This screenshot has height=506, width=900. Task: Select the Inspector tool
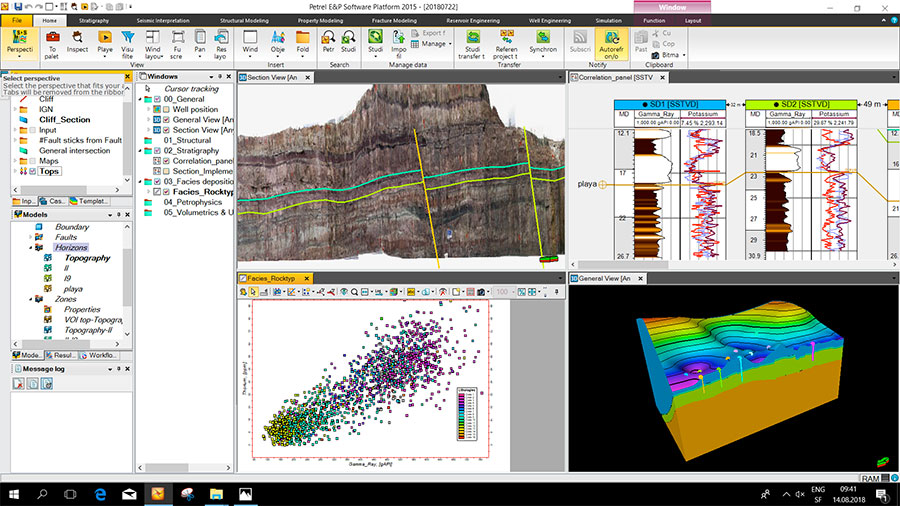pyautogui.click(x=77, y=42)
